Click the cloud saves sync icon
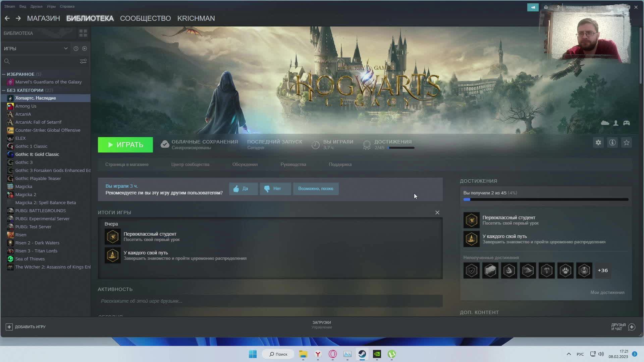Viewport: 644px width, 362px height. [x=165, y=144]
